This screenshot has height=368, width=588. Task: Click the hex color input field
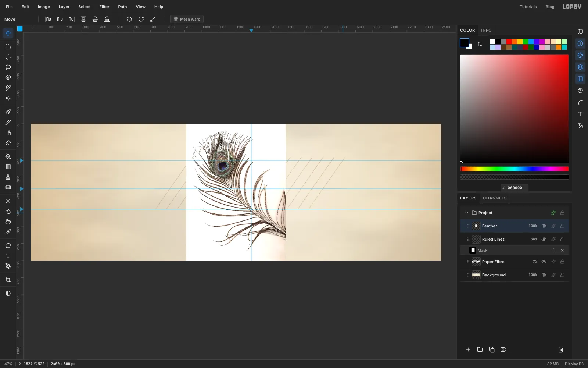[514, 188]
